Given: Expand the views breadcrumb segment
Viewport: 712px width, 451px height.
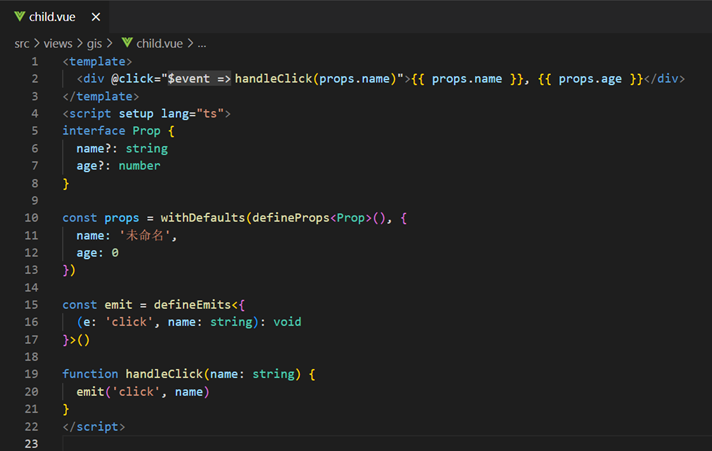Looking at the screenshot, I should (59, 43).
